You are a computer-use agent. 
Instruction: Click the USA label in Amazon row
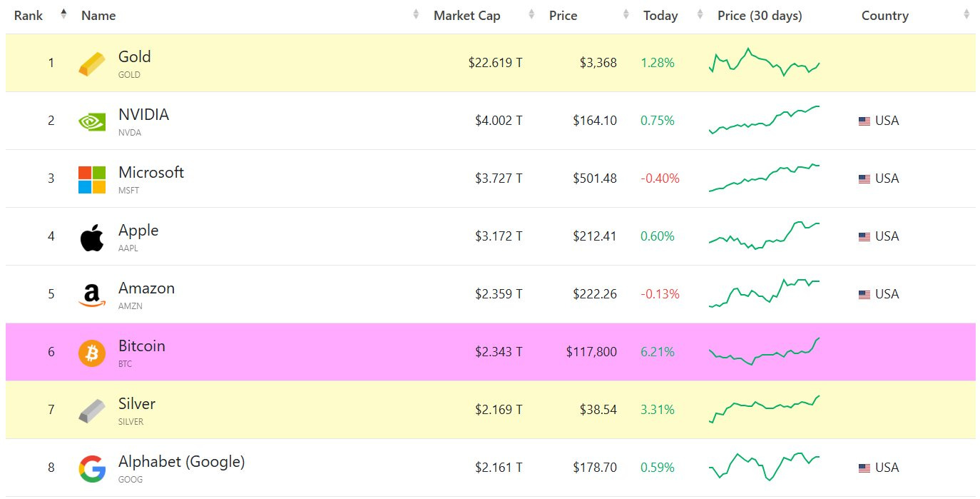coord(887,294)
